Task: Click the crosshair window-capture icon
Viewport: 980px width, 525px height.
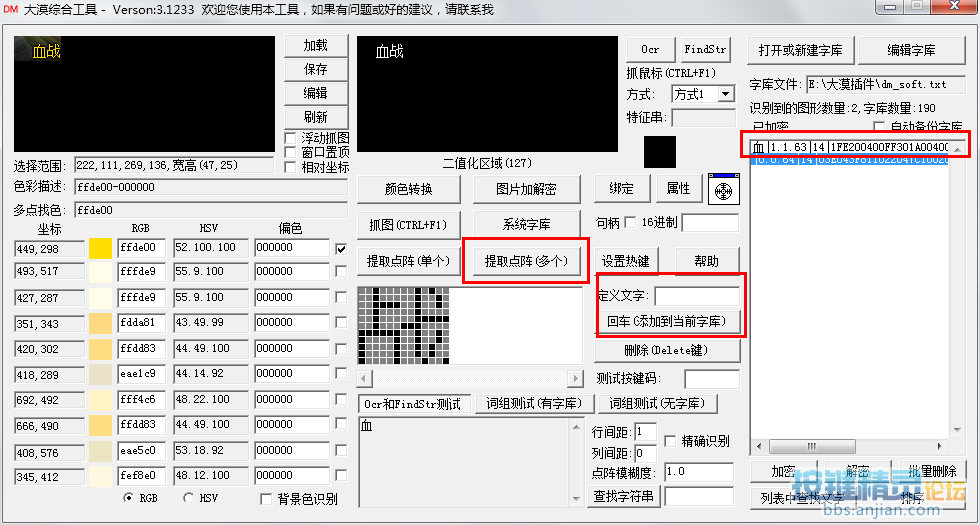Action: pos(724,189)
